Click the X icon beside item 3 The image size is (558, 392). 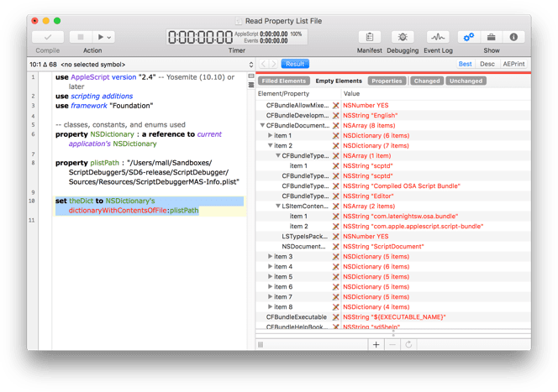[x=335, y=256]
